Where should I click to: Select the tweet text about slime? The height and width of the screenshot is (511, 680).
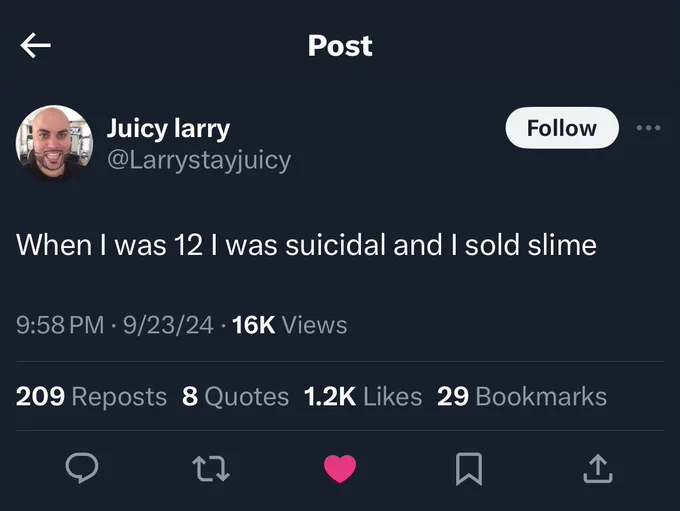pos(306,245)
